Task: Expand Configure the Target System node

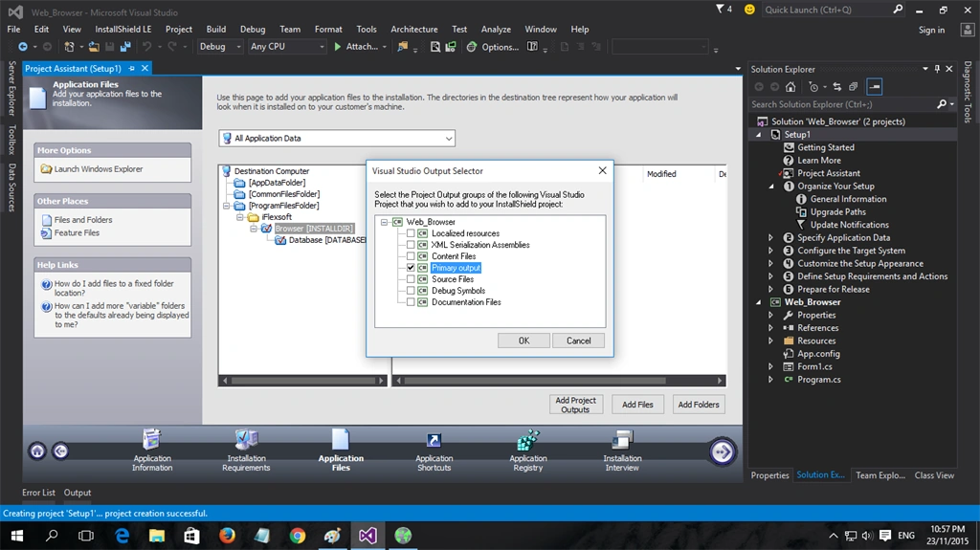Action: [x=770, y=251]
